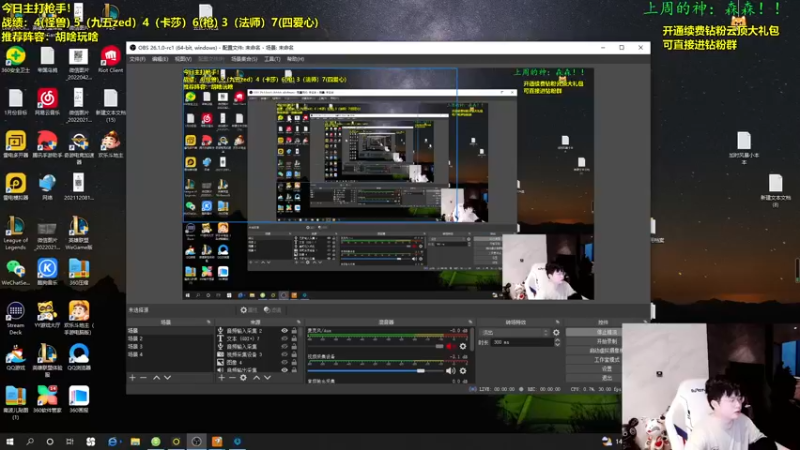Open 麦克风/Aux mixer gear settings
Screen dimensions: 800x450
[463, 346]
